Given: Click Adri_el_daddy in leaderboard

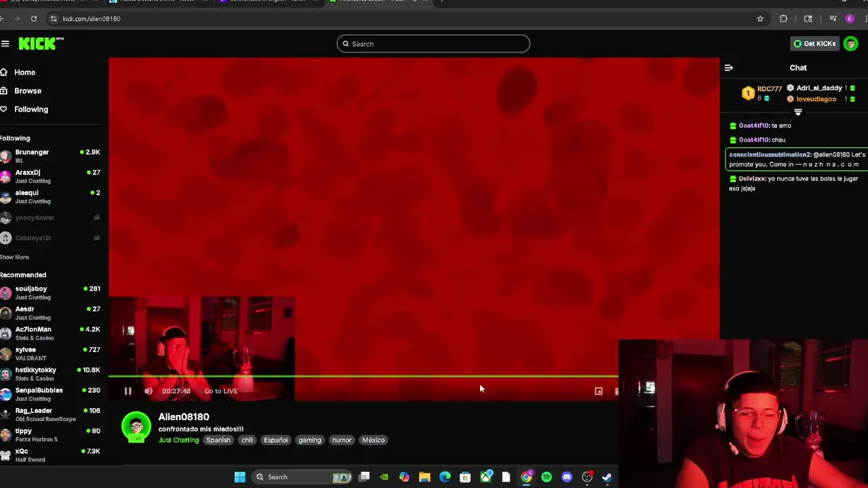Looking at the screenshot, I should (x=819, y=88).
